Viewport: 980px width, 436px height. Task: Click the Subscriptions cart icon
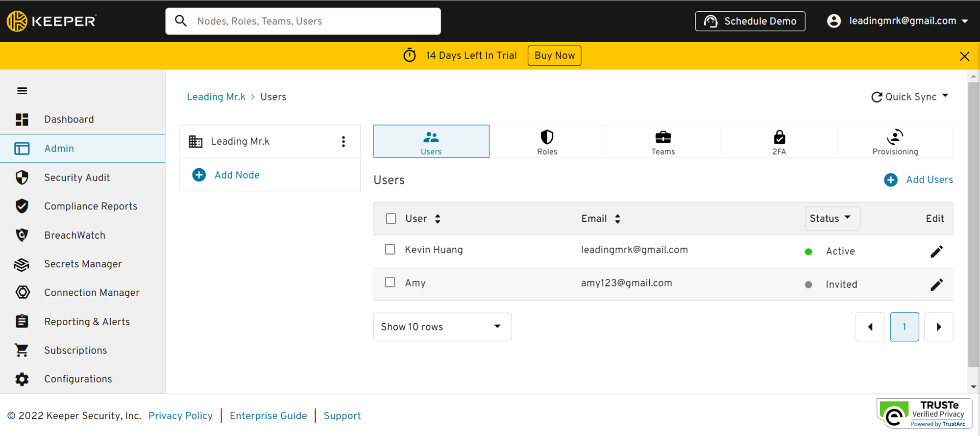point(22,350)
